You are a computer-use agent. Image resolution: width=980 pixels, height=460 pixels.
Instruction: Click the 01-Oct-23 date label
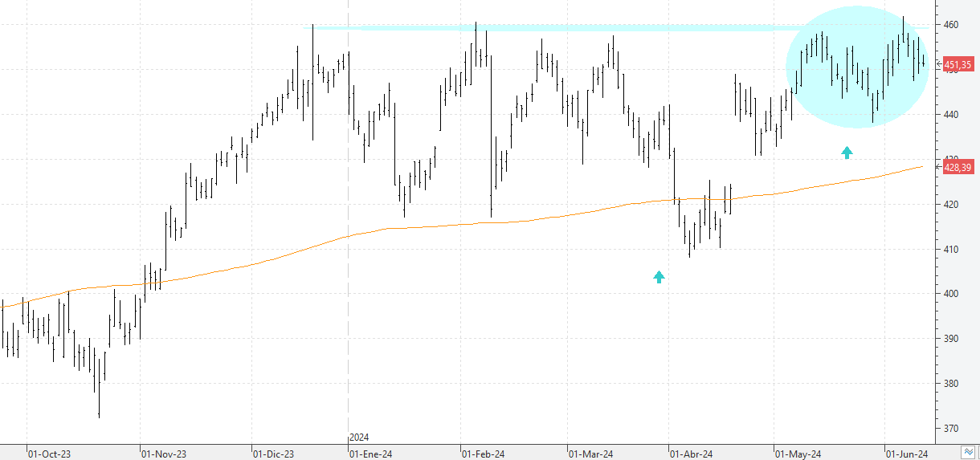51,454
